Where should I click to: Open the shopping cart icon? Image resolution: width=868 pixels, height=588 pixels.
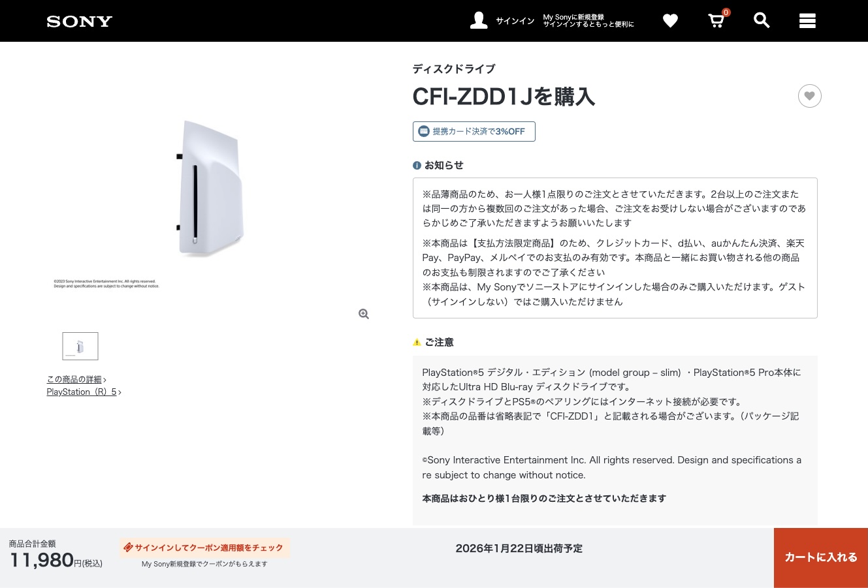point(717,20)
